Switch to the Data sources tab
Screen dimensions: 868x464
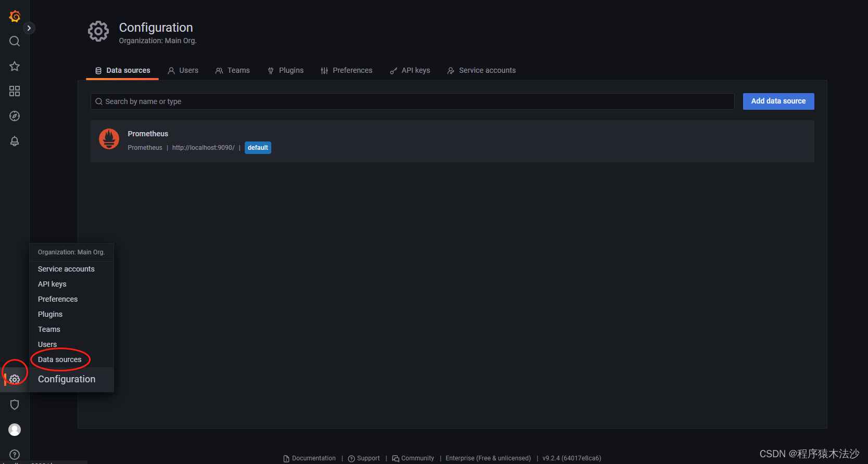tap(122, 71)
